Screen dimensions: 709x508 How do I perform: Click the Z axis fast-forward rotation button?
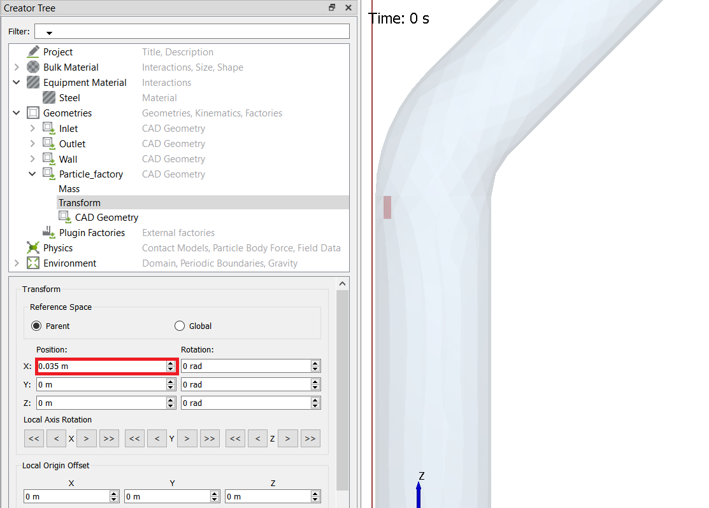pyautogui.click(x=310, y=438)
